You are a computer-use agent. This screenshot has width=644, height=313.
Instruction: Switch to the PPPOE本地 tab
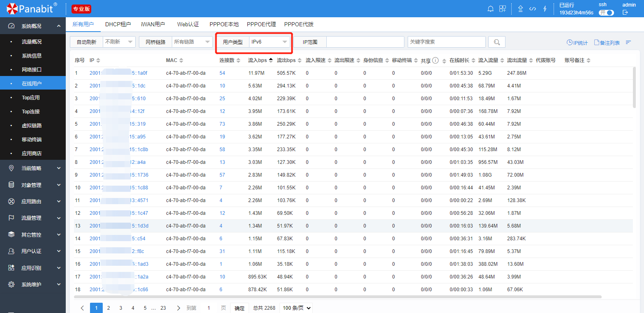coord(224,24)
